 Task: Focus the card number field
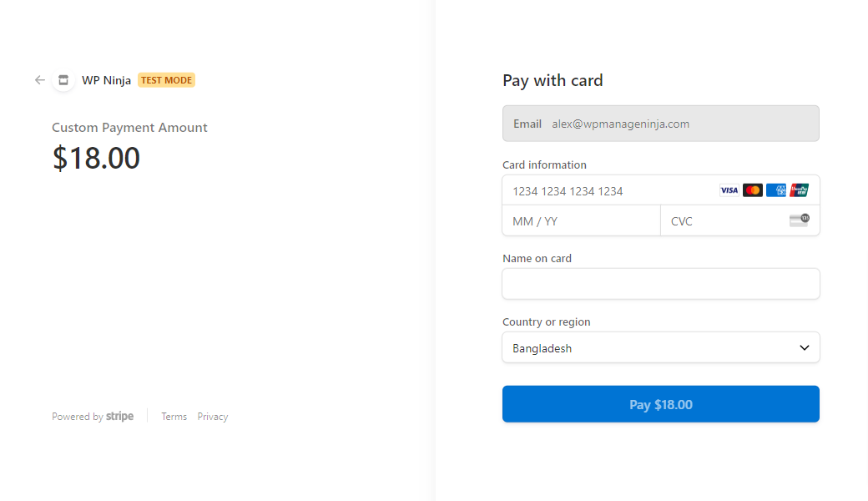(609, 191)
